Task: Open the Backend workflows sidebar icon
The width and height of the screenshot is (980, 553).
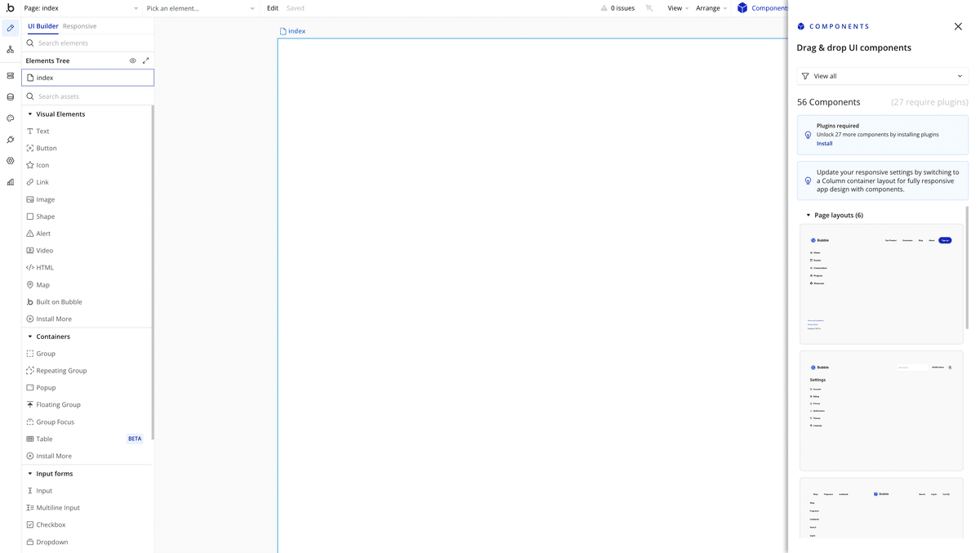Action: tap(11, 76)
